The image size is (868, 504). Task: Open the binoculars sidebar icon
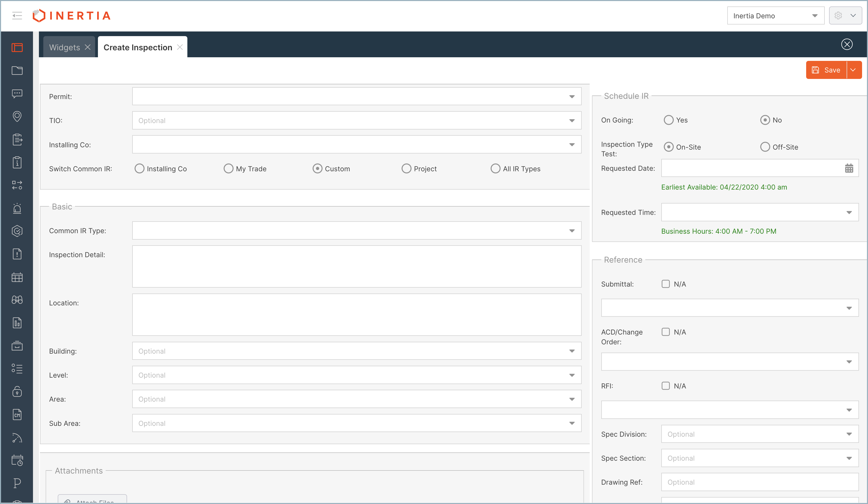17,299
